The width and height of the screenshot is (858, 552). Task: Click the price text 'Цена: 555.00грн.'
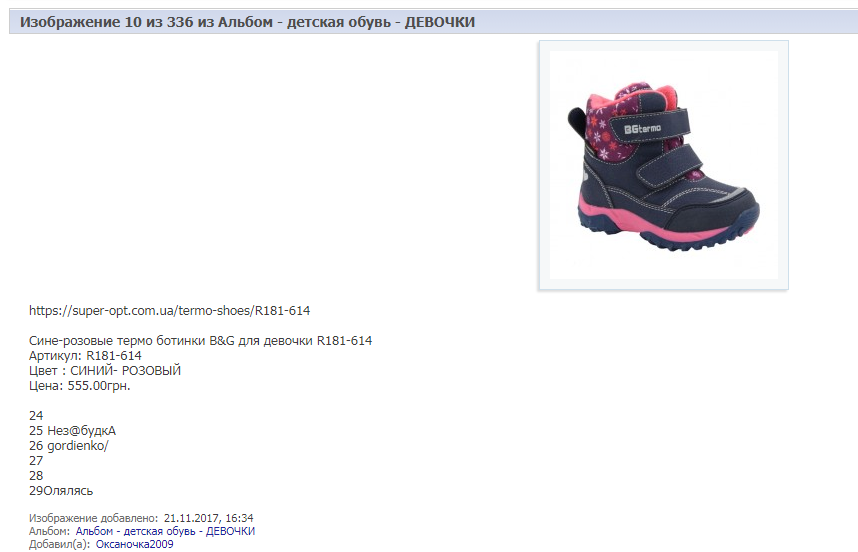80,386
